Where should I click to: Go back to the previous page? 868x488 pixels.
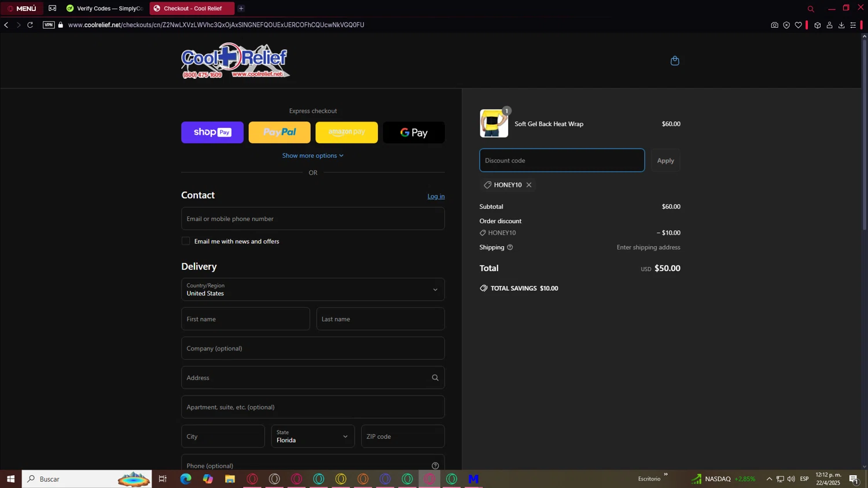click(x=6, y=25)
